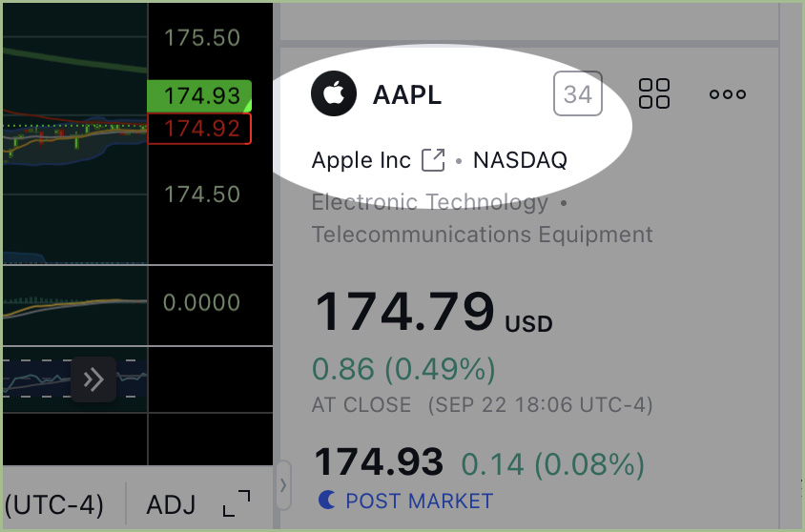
Task: Click the 174.79 USD closing price
Action: [433, 312]
